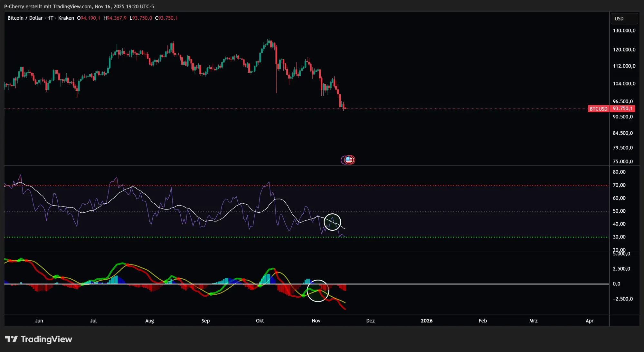This screenshot has width=644, height=352.
Task: Expand the Bitcoin / Dollar symbol selector
Action: (24, 18)
